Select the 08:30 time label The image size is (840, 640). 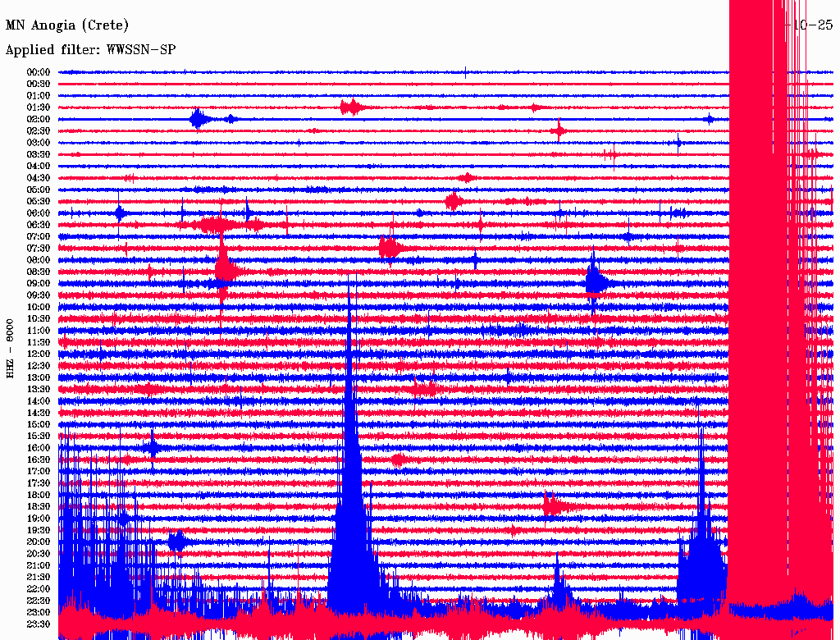click(x=39, y=272)
